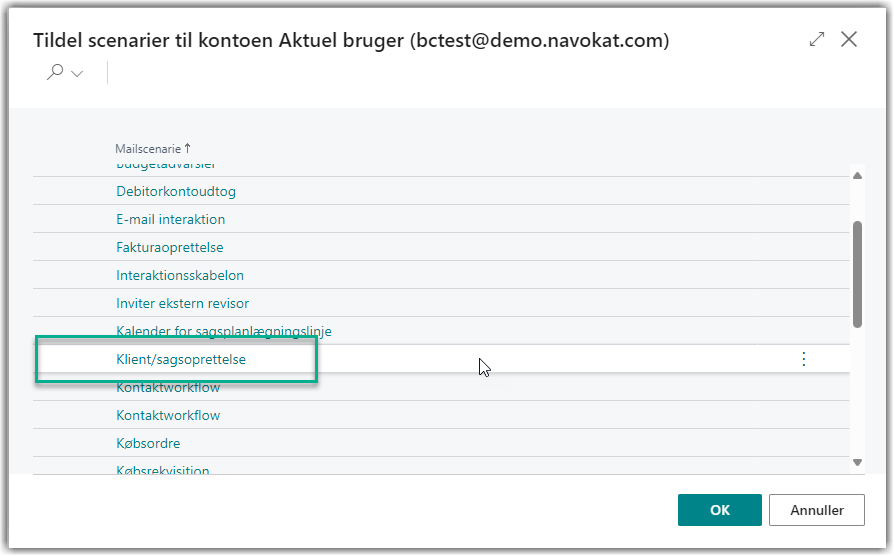Viewport: 894px width, 556px height.
Task: Choose the E-mail interaktion scenario
Action: tap(171, 219)
